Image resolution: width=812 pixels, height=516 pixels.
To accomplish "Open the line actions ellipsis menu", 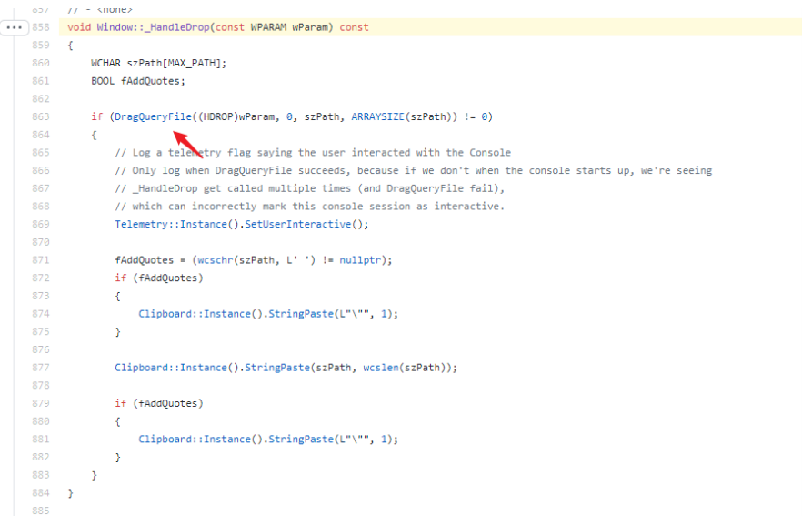I will pyautogui.click(x=15, y=28).
